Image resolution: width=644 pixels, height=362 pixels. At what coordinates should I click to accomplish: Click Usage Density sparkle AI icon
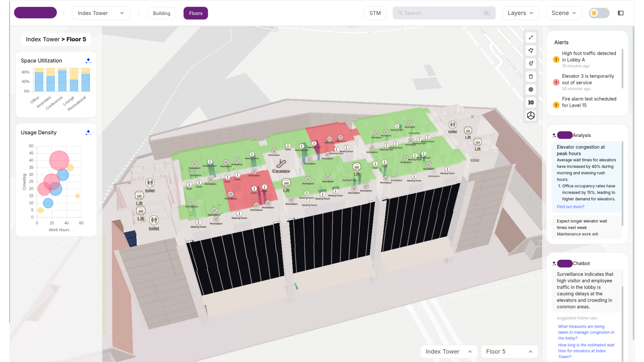(88, 132)
